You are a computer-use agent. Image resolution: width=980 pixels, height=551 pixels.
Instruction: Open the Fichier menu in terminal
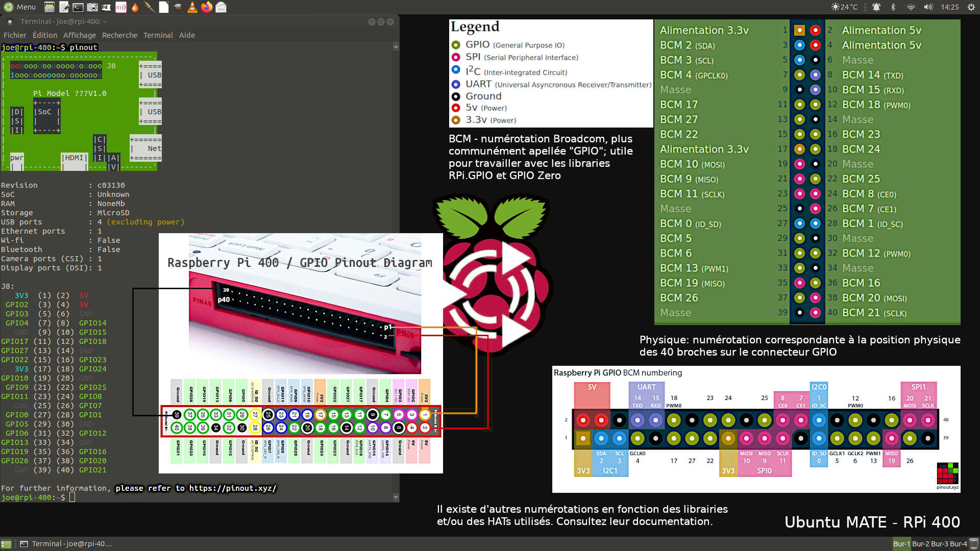coord(15,35)
